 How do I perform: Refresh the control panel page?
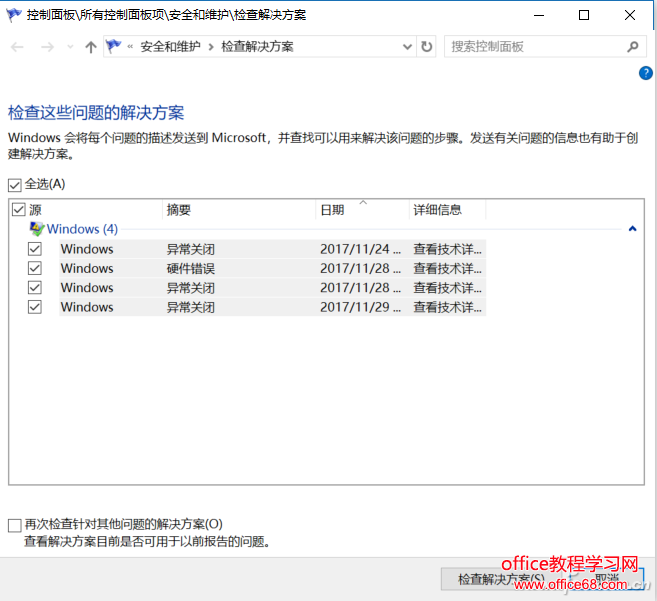[x=427, y=47]
